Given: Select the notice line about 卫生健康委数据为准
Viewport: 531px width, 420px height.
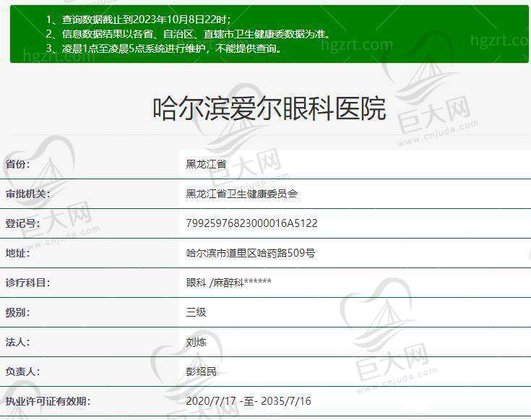Looking at the screenshot, I should [x=189, y=34].
